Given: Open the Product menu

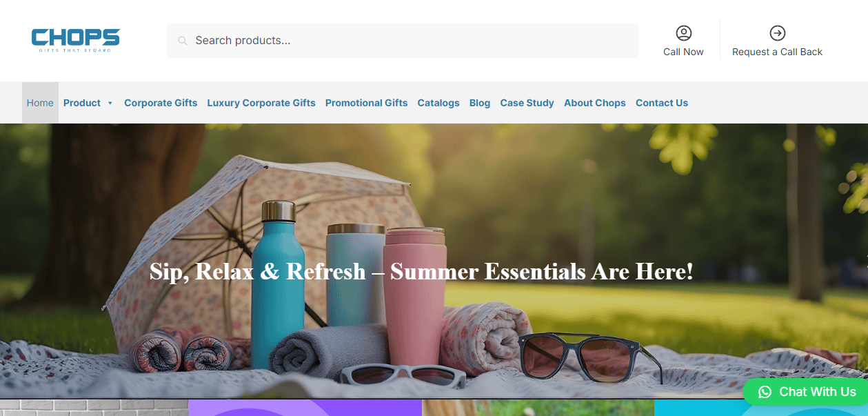Looking at the screenshot, I should tap(82, 103).
